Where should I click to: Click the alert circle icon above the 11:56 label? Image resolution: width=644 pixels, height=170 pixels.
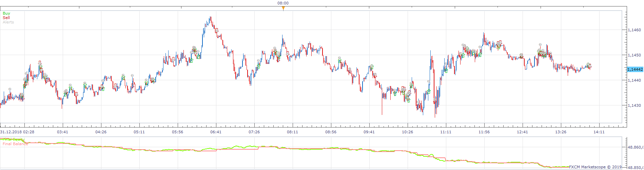pyautogui.click(x=480, y=47)
